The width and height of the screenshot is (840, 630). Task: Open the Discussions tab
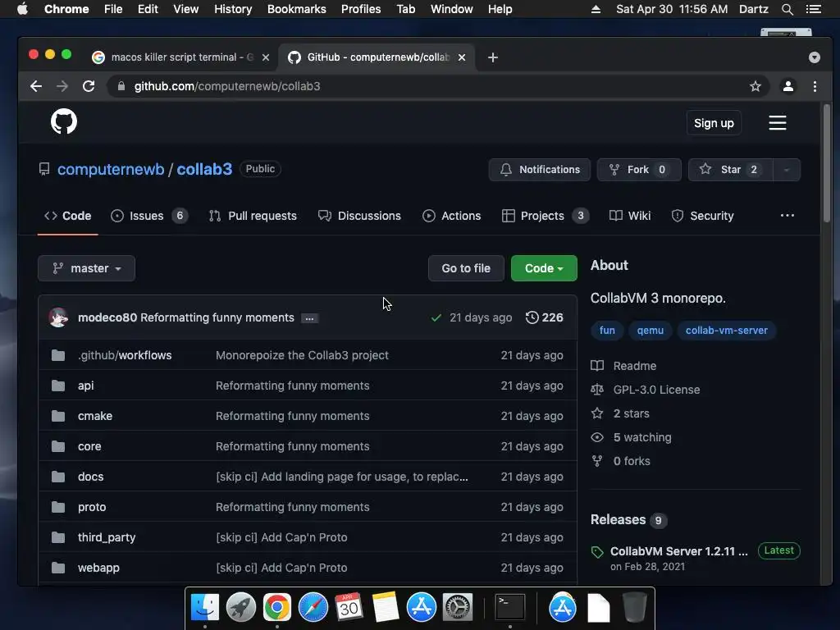tap(359, 216)
